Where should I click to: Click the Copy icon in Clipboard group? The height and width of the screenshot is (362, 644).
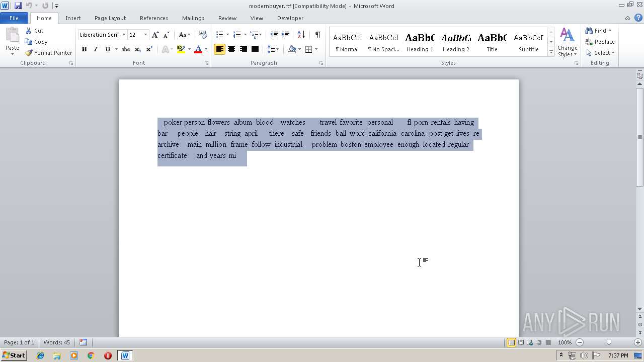coord(29,42)
